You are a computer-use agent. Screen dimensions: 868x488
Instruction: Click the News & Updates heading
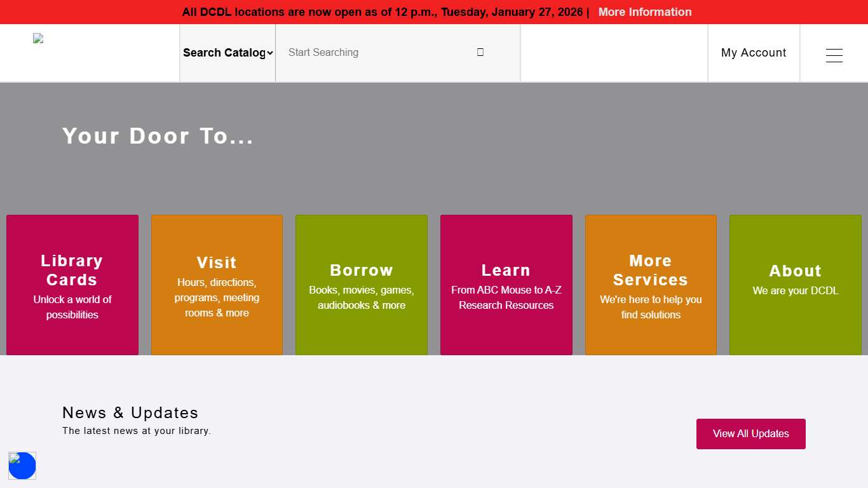point(130,413)
